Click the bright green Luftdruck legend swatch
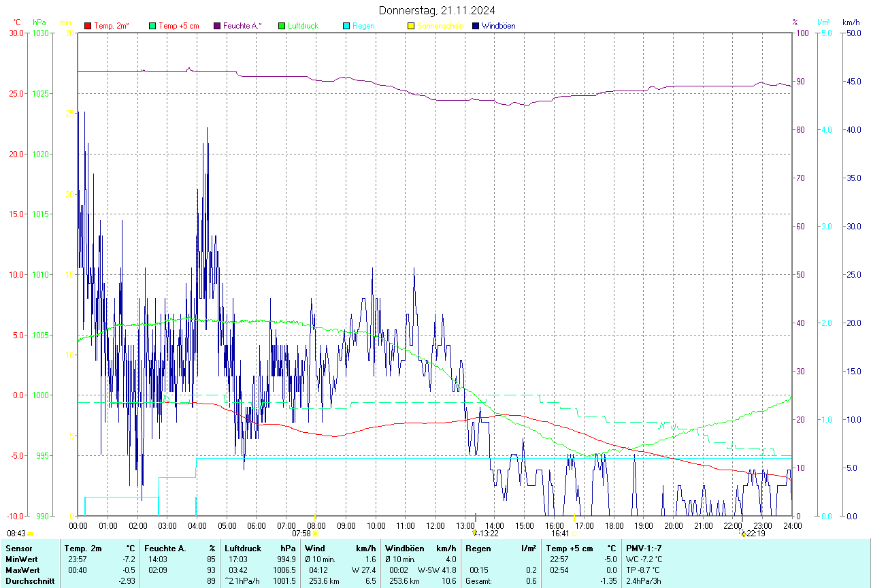871x588 pixels. [x=282, y=26]
